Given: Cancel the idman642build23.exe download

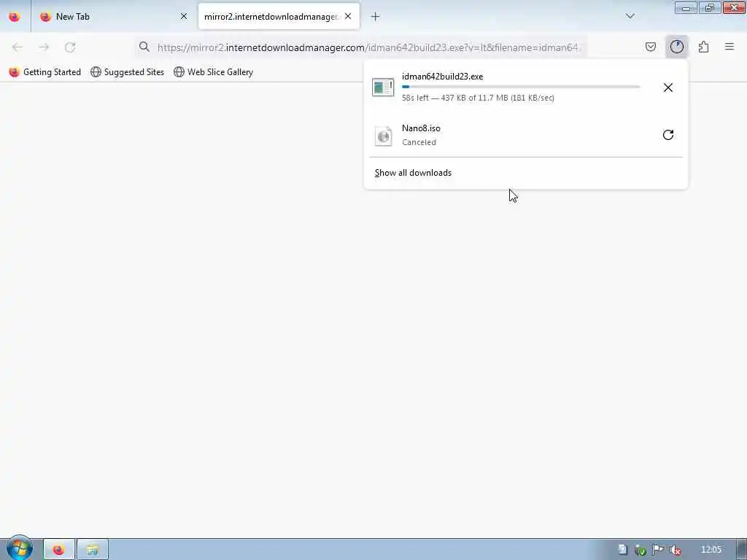Looking at the screenshot, I should [x=668, y=87].
